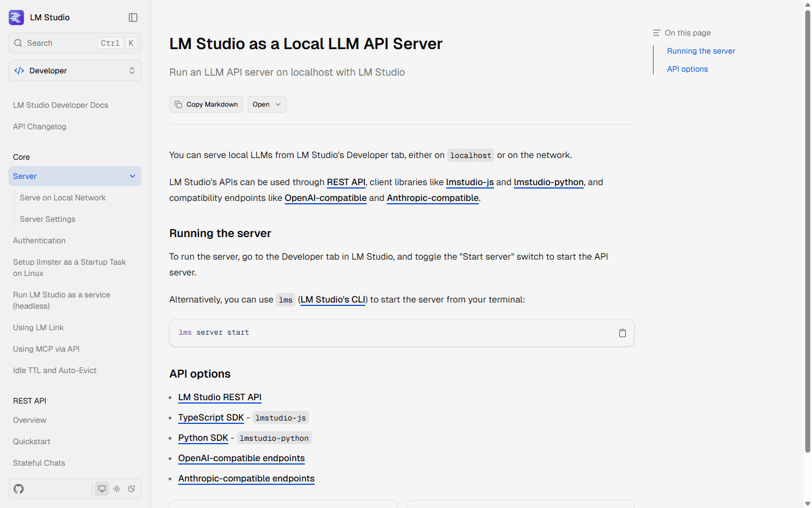Viewport: 812px width, 508px height.
Task: Open Stateful Chats sidebar item
Action: pyautogui.click(x=39, y=463)
